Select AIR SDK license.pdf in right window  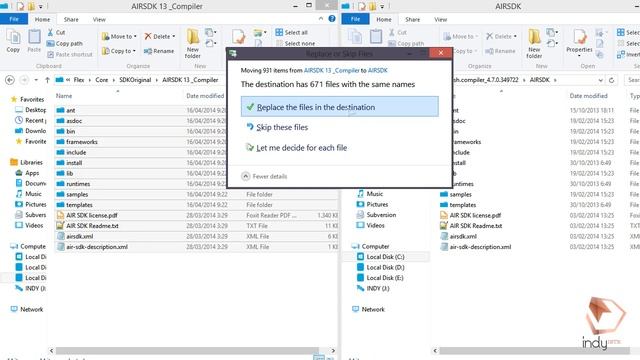(x=475, y=216)
